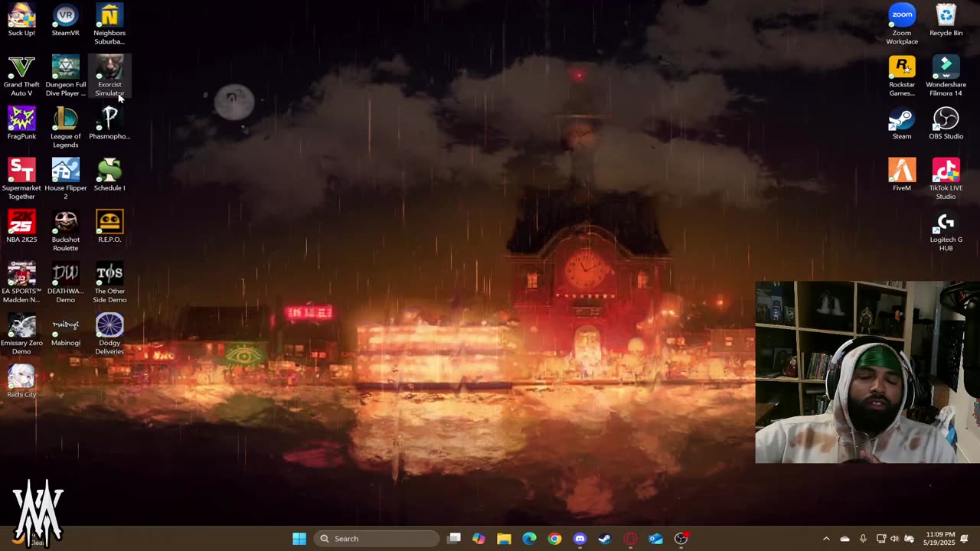Open the Steam taskbar icon

coord(605,539)
